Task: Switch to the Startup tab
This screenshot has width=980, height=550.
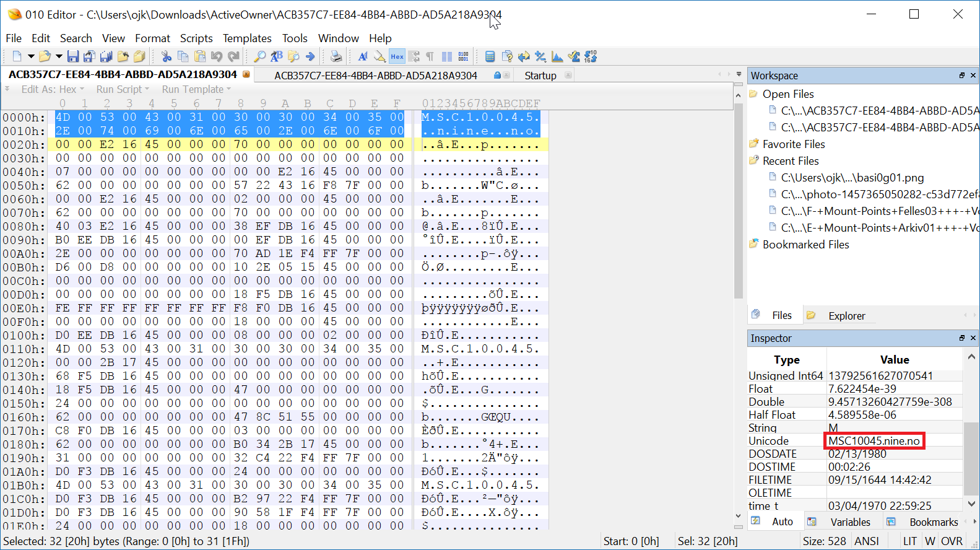Action: (540, 76)
